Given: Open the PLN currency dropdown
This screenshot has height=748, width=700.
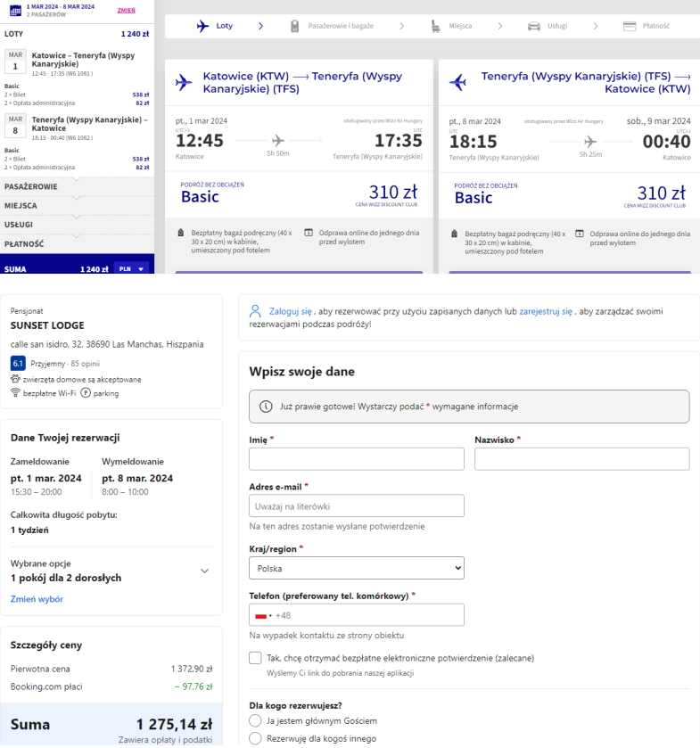Looking at the screenshot, I should click(x=130, y=268).
